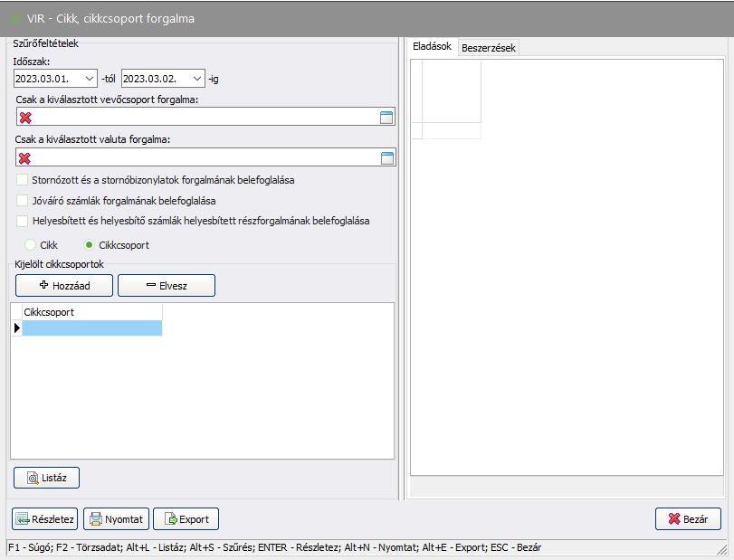Clear the vevőcsoport filter with red X
This screenshot has height=560, width=734.
25,118
